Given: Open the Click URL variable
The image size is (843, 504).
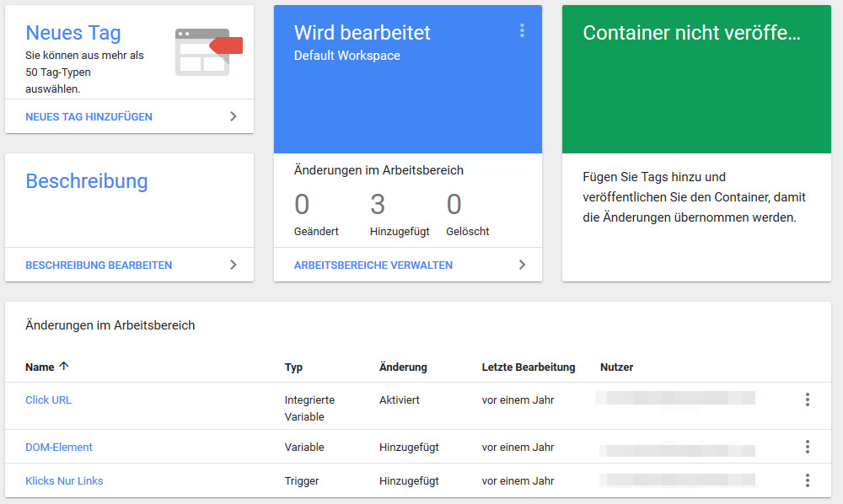Looking at the screenshot, I should pos(48,399).
